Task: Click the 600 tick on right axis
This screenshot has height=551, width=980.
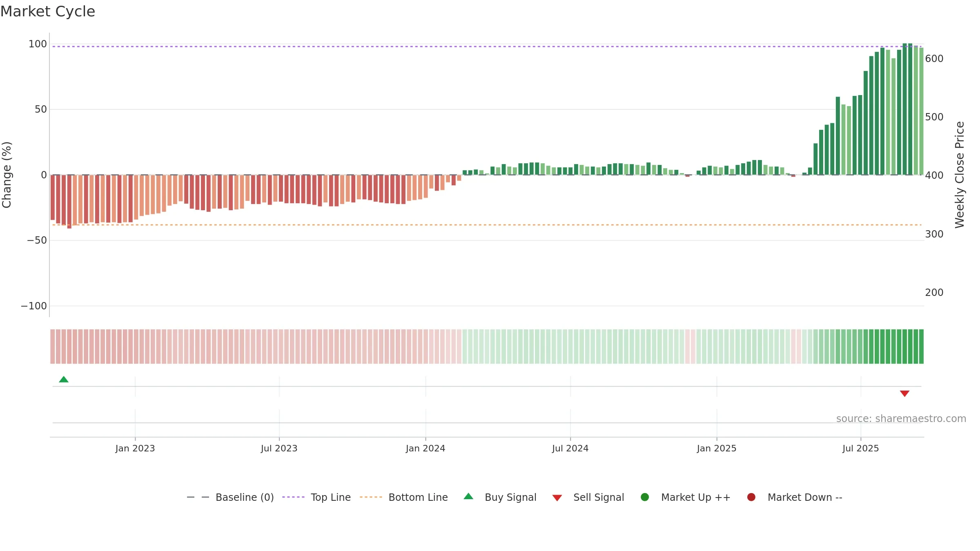Action: pos(934,59)
